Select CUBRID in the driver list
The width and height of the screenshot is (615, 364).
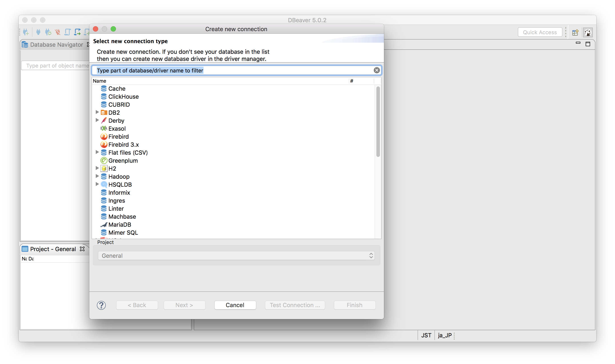coord(119,104)
